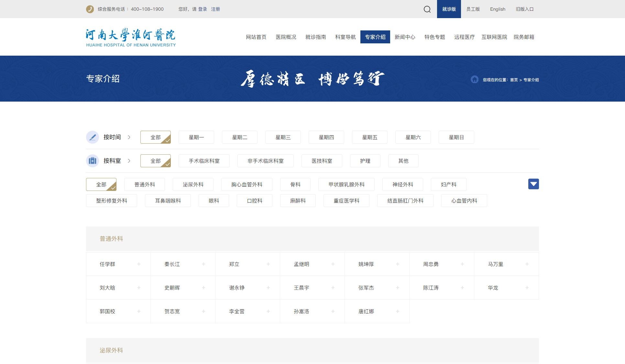The height and width of the screenshot is (364, 625).
Task: Click the plus icon next to 任学群
Action: click(x=139, y=264)
